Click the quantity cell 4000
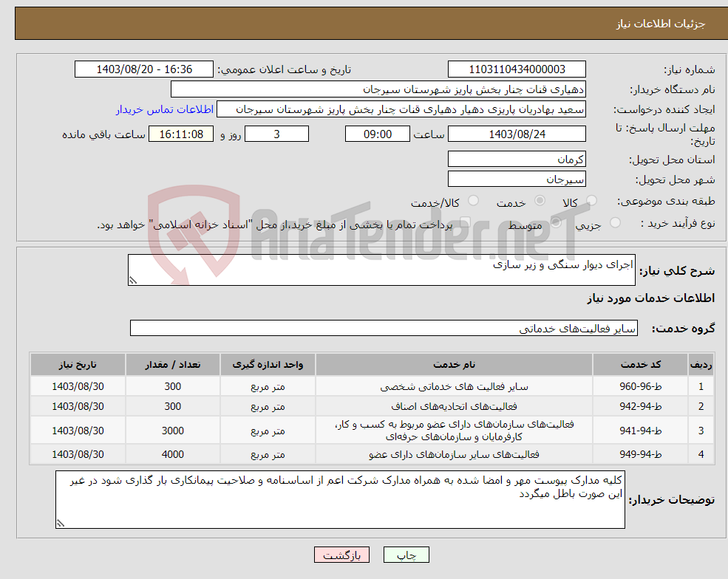The width and height of the screenshot is (728, 579). click(x=173, y=454)
